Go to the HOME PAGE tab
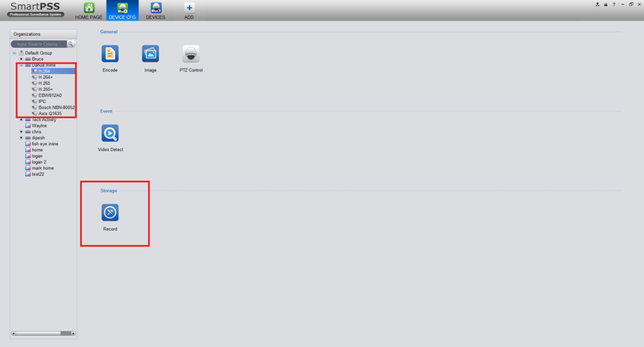Screen dimensions: 644x347 coord(88,10)
